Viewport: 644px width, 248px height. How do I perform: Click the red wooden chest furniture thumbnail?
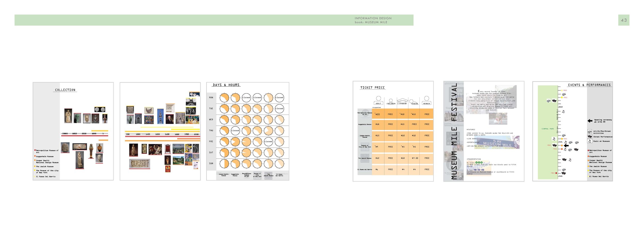pyautogui.click(x=167, y=149)
